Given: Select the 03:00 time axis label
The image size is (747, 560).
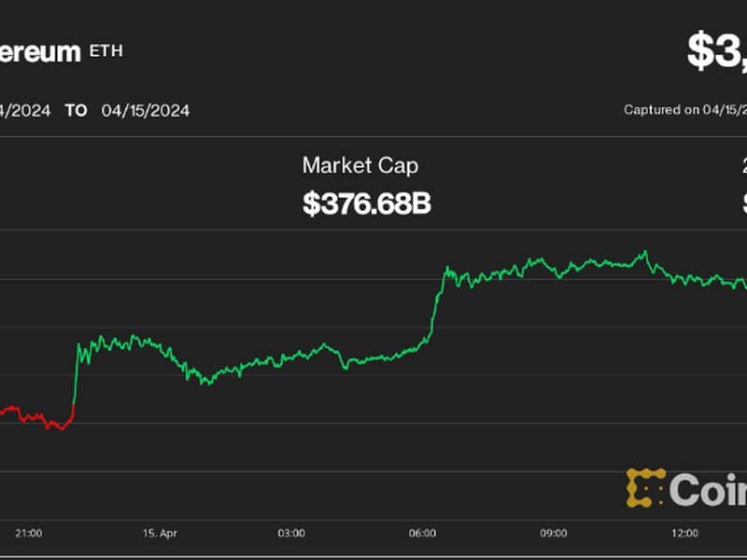Looking at the screenshot, I should 291,533.
